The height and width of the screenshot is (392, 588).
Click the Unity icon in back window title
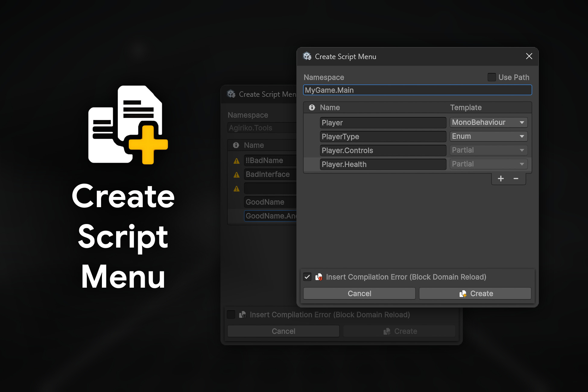(x=231, y=94)
